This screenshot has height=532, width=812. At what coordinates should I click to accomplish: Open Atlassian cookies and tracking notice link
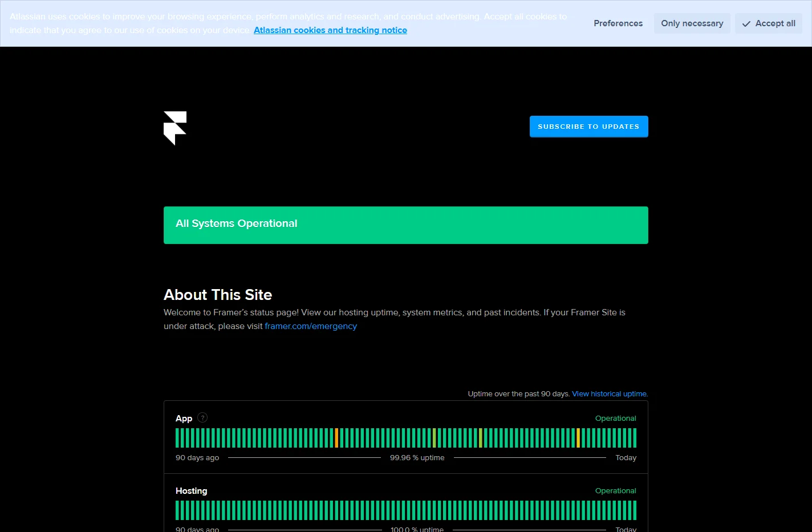(x=330, y=30)
